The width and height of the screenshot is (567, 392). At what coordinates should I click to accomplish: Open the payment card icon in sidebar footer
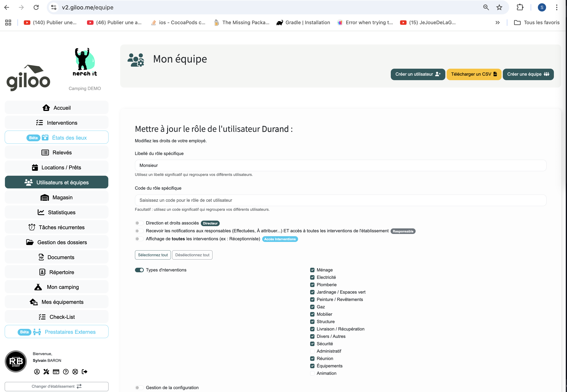(x=56, y=372)
